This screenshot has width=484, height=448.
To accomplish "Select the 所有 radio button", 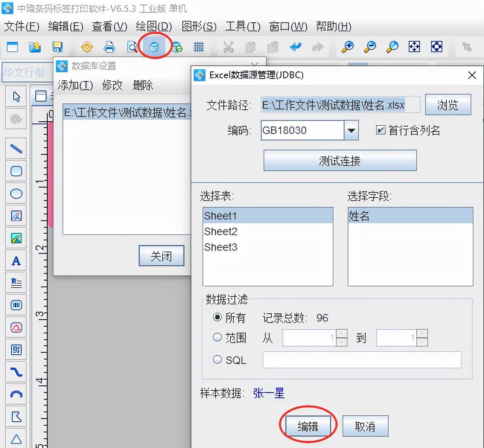I will tap(217, 317).
